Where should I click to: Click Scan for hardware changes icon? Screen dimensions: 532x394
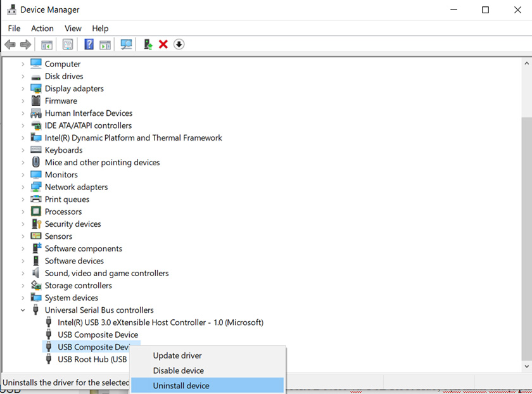pos(126,44)
